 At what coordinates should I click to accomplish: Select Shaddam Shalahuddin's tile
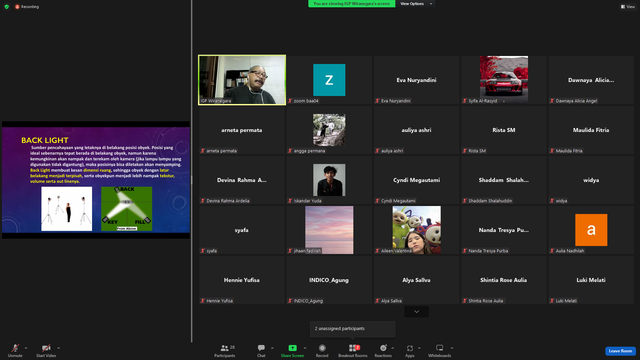[504, 180]
